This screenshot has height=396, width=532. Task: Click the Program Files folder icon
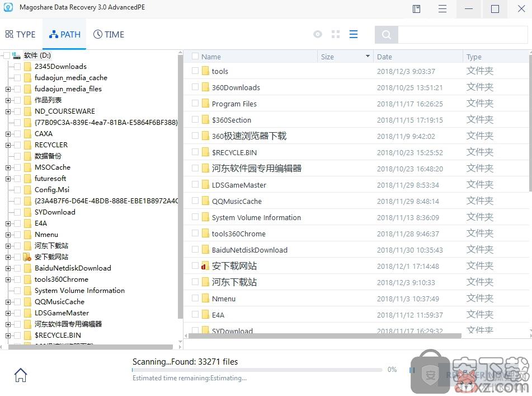point(205,104)
